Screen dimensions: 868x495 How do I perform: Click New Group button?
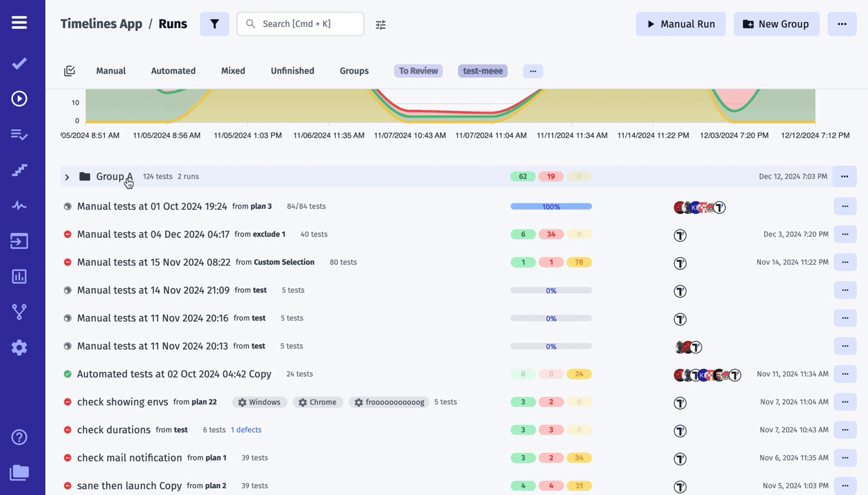click(x=777, y=24)
